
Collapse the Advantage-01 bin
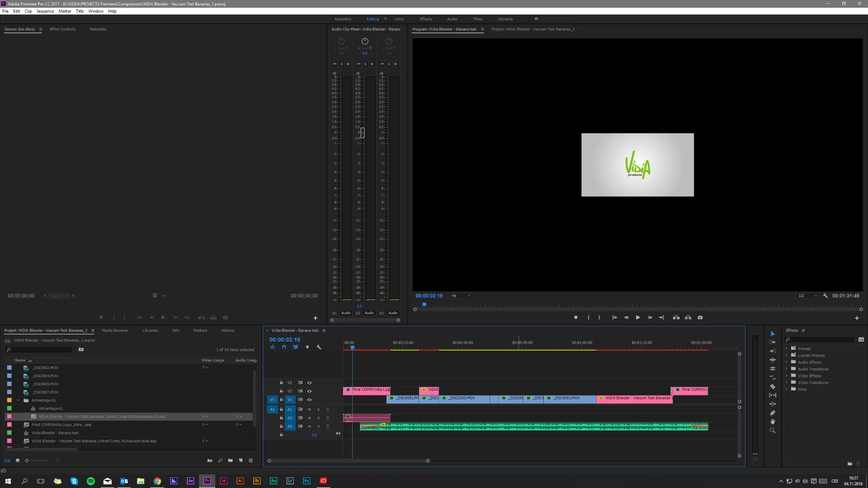[18, 400]
